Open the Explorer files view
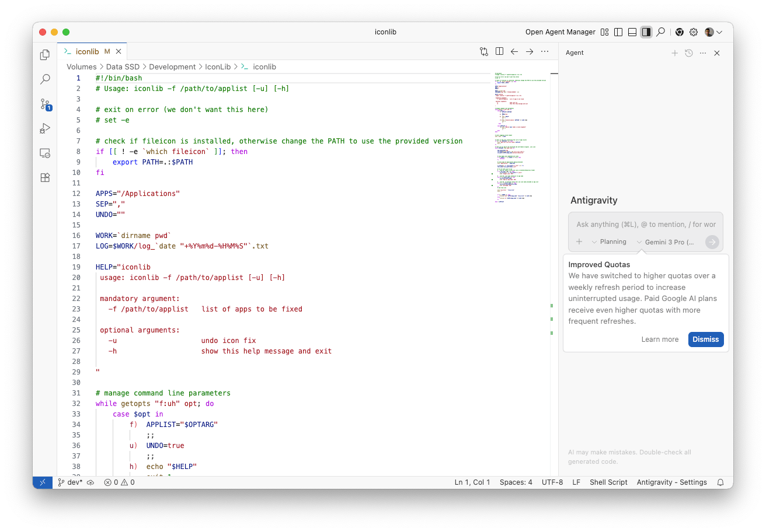 [x=45, y=55]
